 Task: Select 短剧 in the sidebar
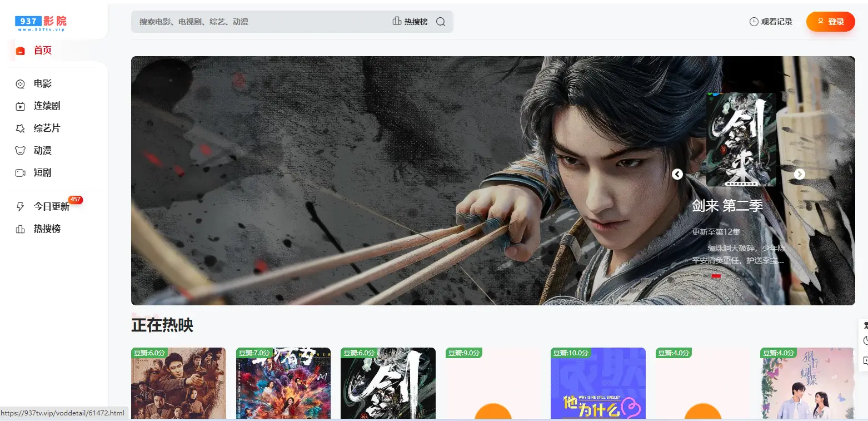(42, 172)
